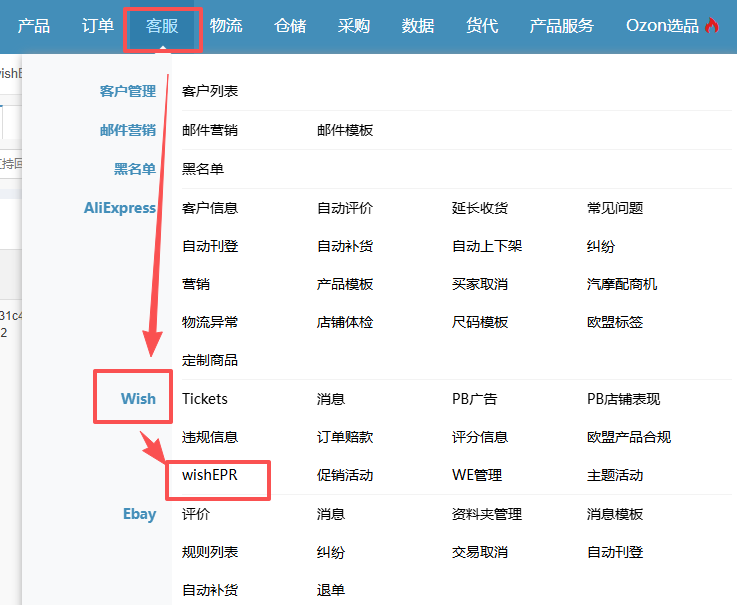
Task: Select 物流 in the top navigation
Action: point(226,26)
